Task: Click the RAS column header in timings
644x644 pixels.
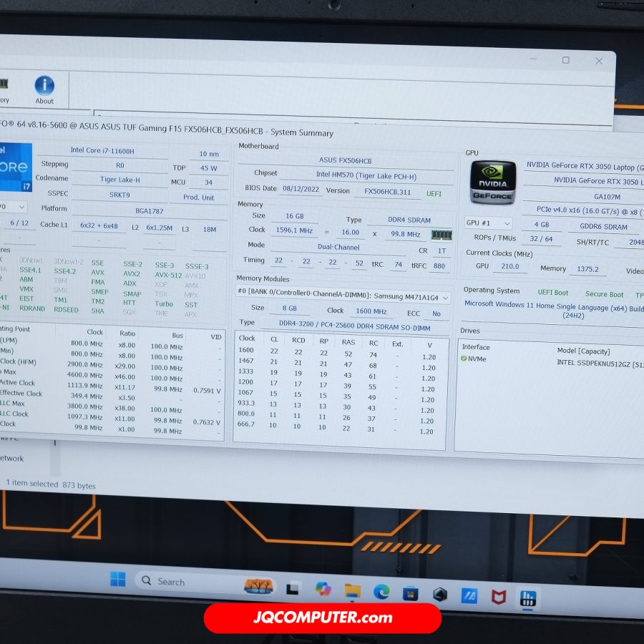Action: (x=348, y=342)
